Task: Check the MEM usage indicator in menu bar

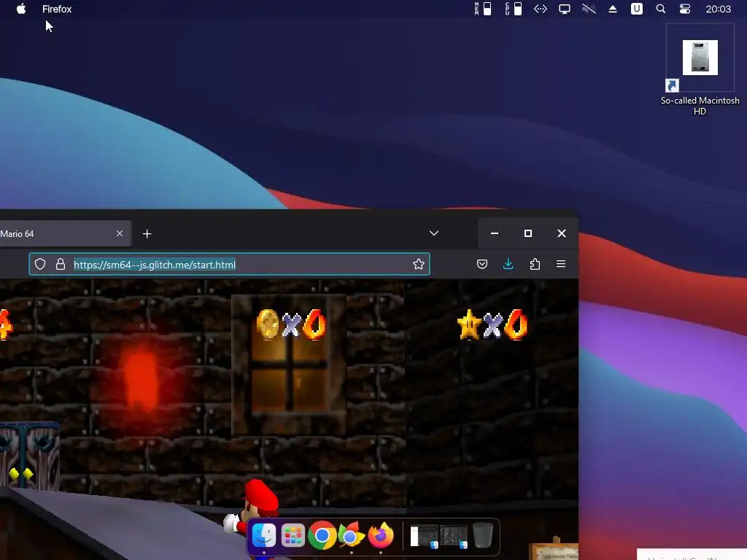Action: point(483,9)
